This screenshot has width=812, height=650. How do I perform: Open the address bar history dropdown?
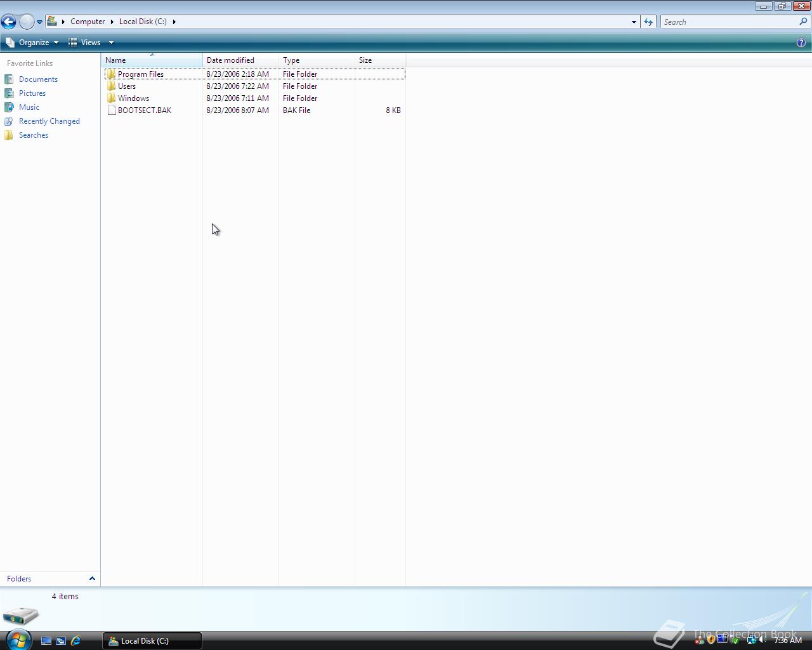pos(634,22)
